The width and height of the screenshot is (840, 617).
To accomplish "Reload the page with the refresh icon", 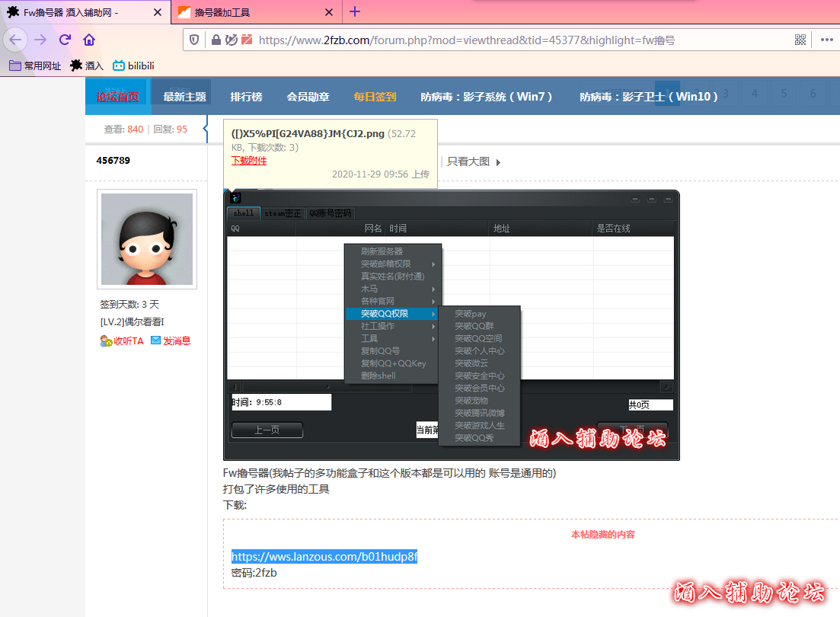I will (65, 40).
